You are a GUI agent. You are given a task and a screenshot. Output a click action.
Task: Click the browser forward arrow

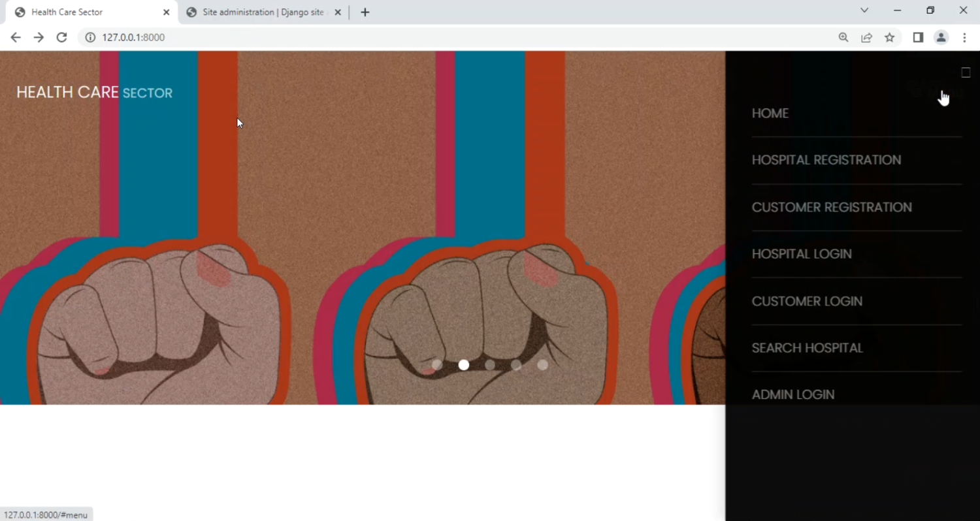39,37
